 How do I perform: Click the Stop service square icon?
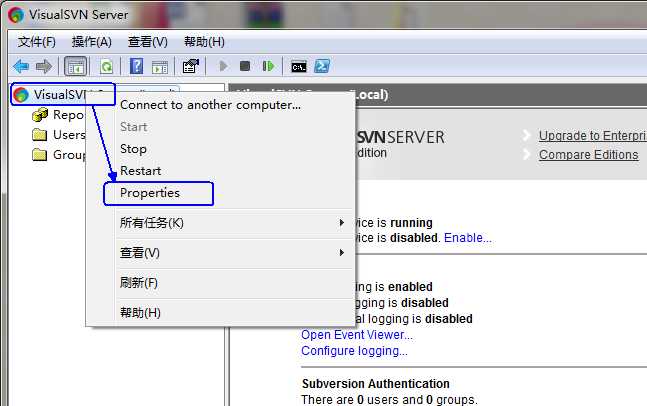point(245,66)
